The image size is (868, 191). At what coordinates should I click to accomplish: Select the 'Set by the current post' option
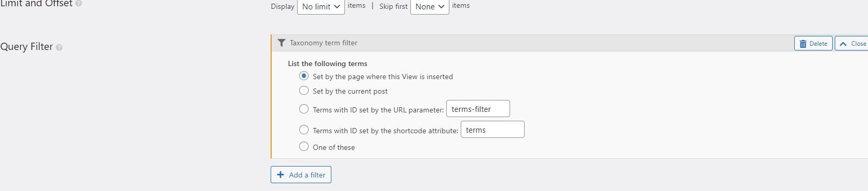pyautogui.click(x=304, y=91)
